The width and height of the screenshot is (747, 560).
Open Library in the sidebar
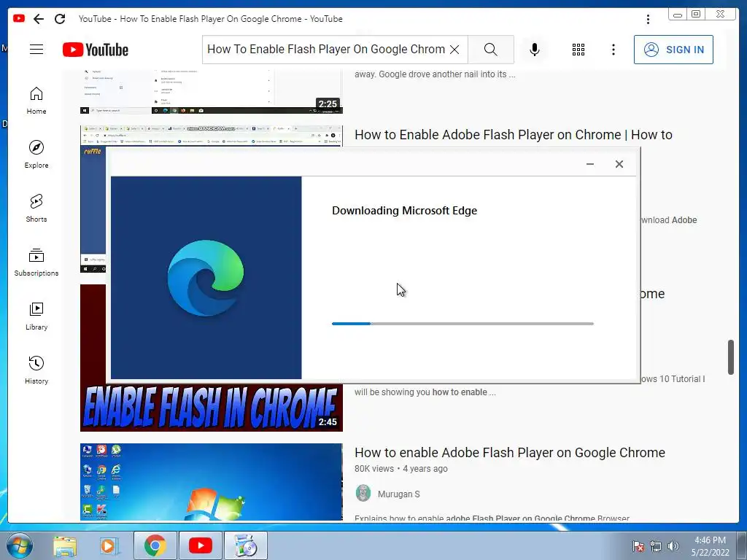point(36,316)
